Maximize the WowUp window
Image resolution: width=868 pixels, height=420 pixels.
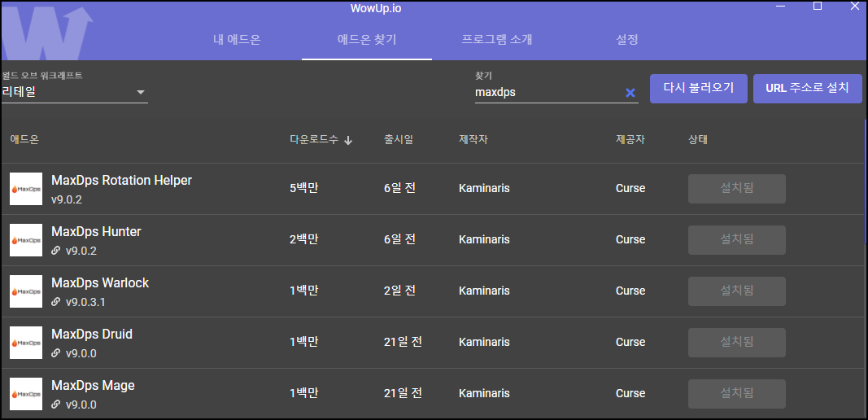(817, 6)
